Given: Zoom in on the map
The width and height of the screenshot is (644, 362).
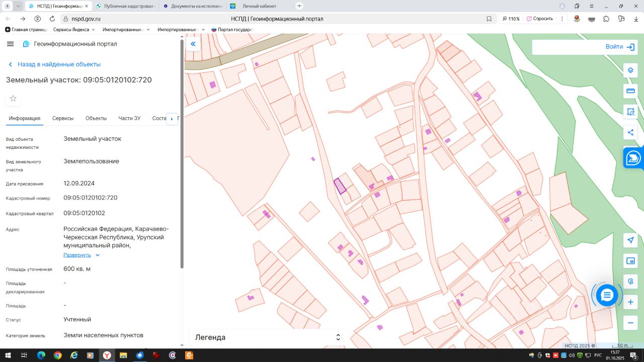Looking at the screenshot, I should click(630, 302).
